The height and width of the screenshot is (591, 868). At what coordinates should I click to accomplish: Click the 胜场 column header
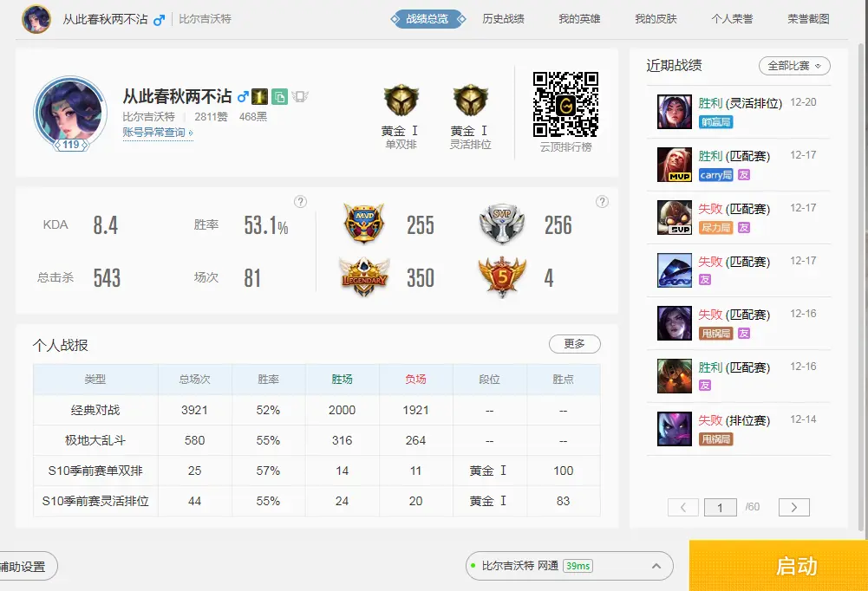coord(343,379)
